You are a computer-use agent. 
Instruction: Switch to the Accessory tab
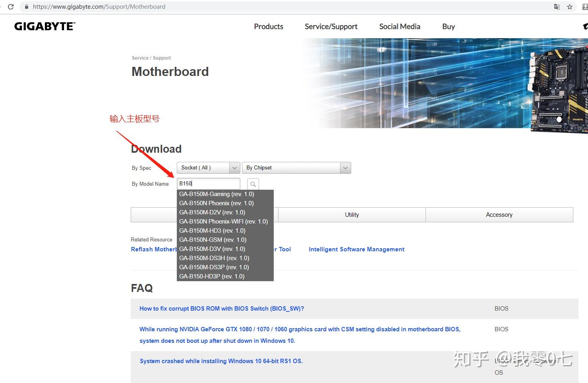(x=499, y=215)
